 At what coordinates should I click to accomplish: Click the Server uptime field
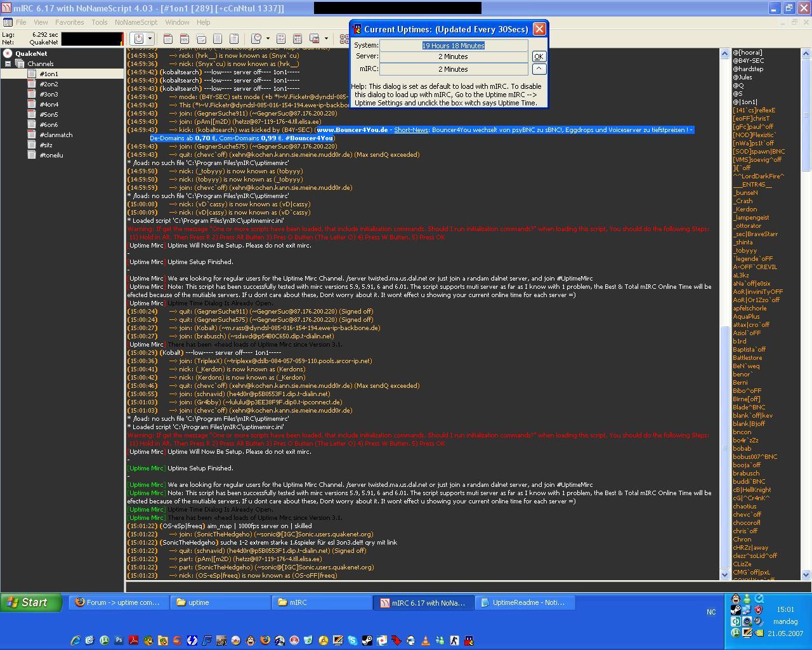coord(454,56)
